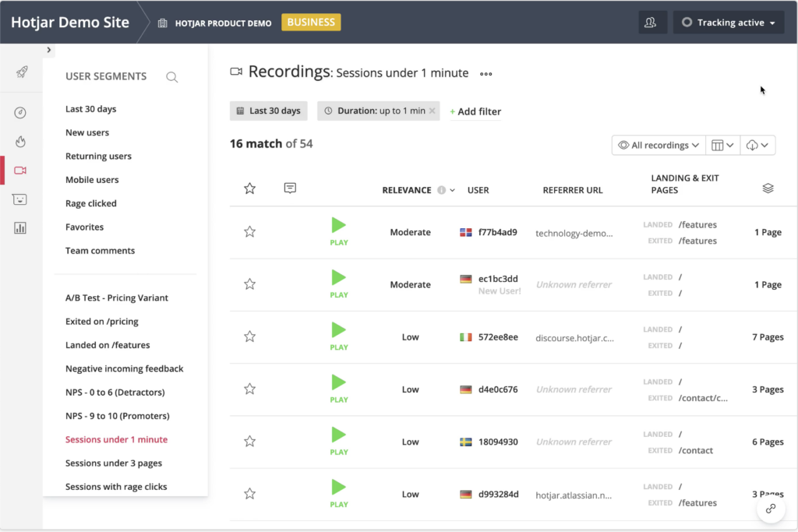Screen dimensions: 798x532
Task: Remove the Duration up to 1 min filter
Action: [x=432, y=111]
